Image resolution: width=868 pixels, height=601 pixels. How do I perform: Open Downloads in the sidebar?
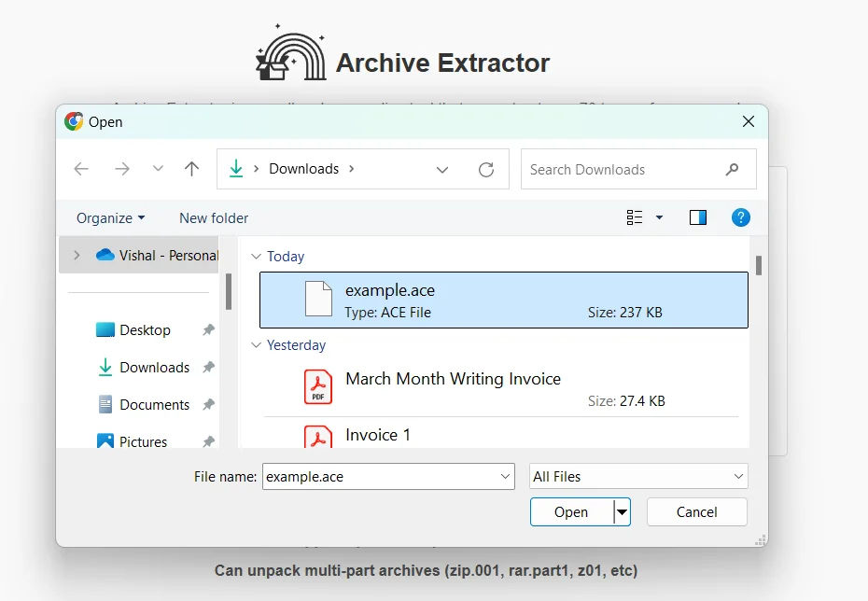point(144,368)
